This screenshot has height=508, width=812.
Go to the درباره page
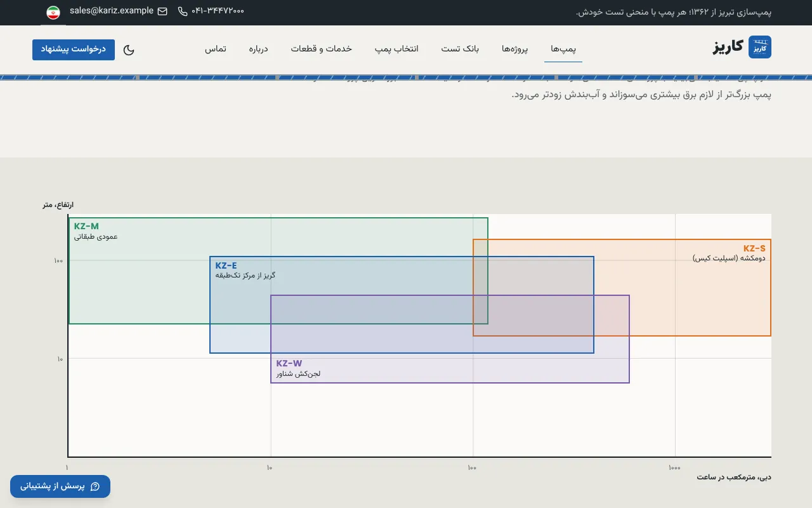pyautogui.click(x=258, y=49)
